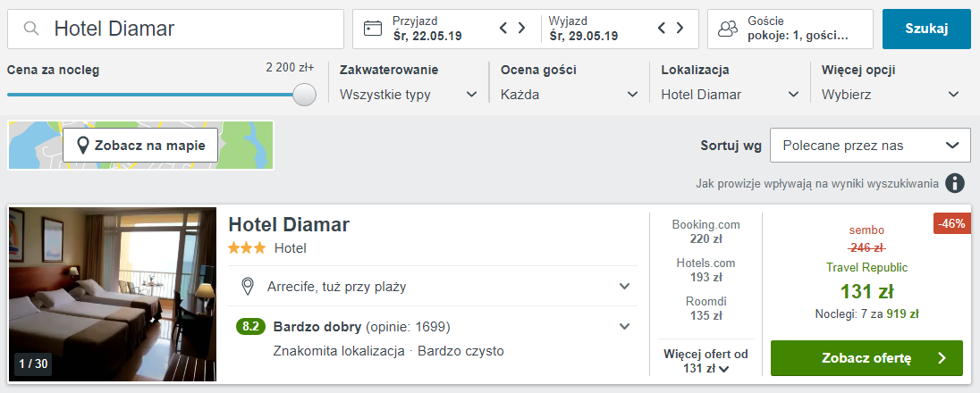Click the info icon about commissions
This screenshot has height=393, width=980.
[956, 184]
